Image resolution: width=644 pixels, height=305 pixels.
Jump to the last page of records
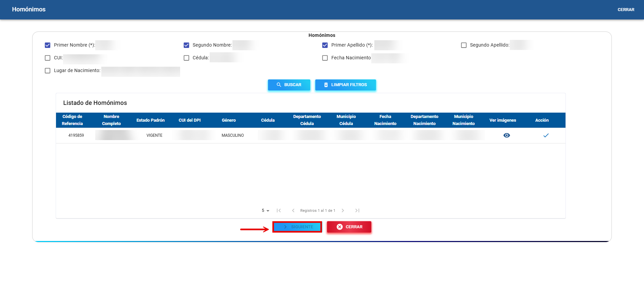357,210
